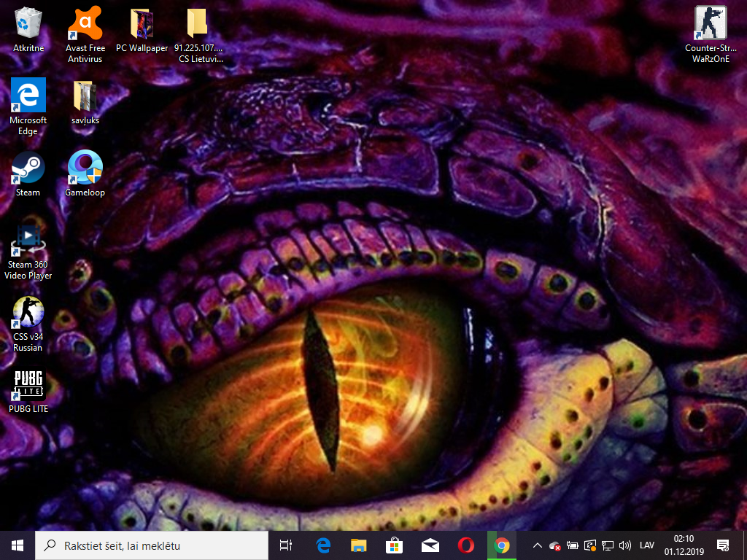Select the savļuks folder on desktop

85,102
